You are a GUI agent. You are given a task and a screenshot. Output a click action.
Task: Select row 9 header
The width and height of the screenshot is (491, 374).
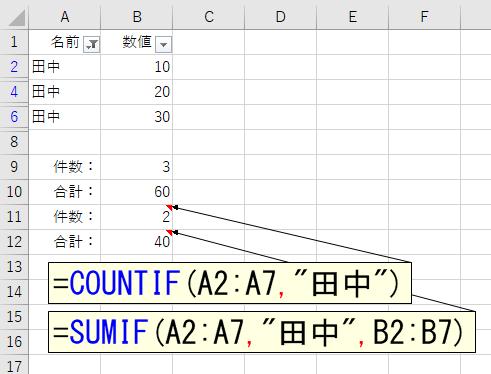pos(14,167)
